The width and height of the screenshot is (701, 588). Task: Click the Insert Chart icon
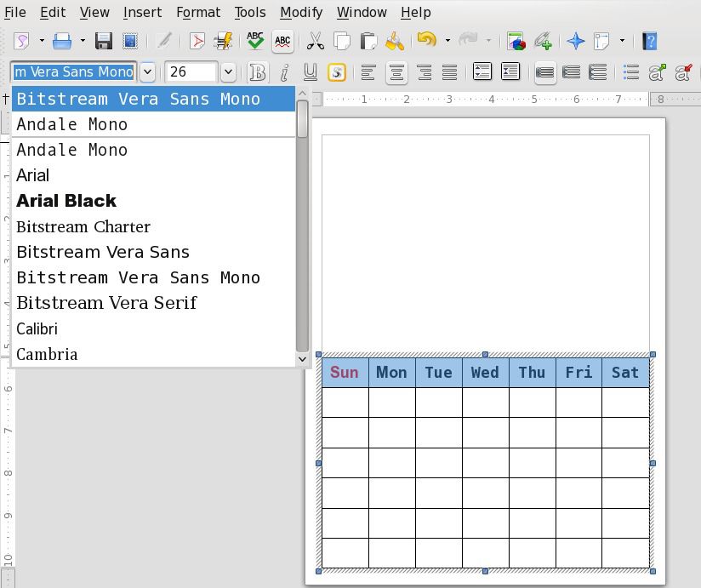pos(516,41)
